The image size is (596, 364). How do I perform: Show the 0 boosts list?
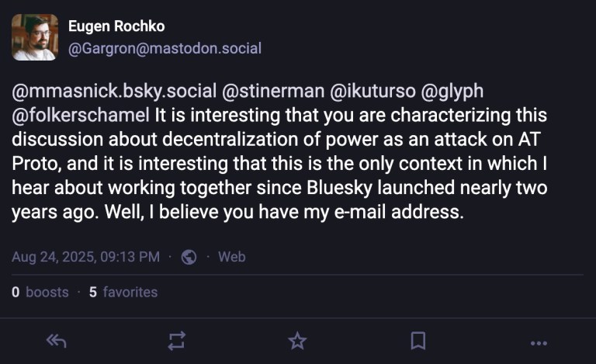[40, 293]
